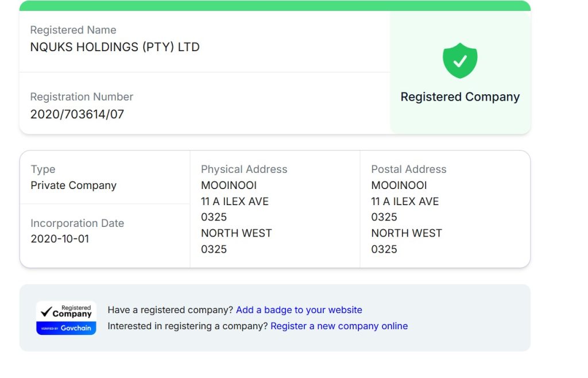Image resolution: width=588 pixels, height=378 pixels.
Task: Click the 'Incorporation Date' label
Action: tap(77, 223)
